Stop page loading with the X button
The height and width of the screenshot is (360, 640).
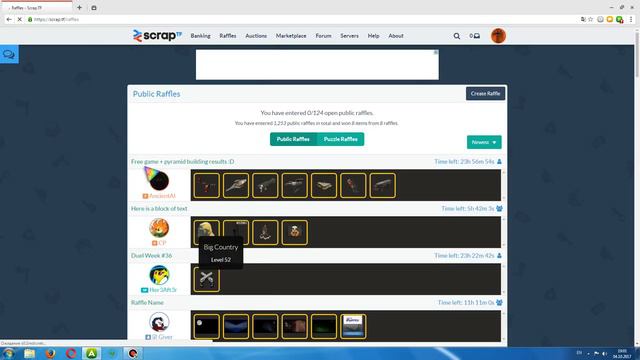19,19
